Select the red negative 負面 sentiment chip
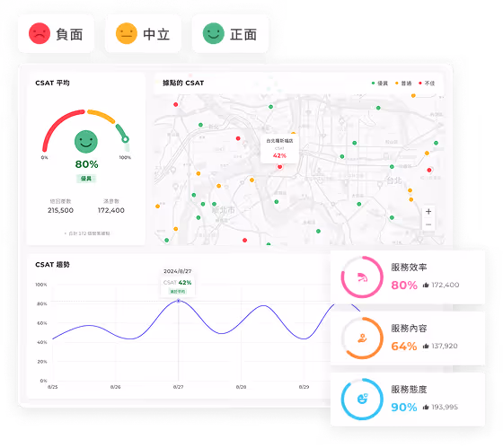 (56, 34)
